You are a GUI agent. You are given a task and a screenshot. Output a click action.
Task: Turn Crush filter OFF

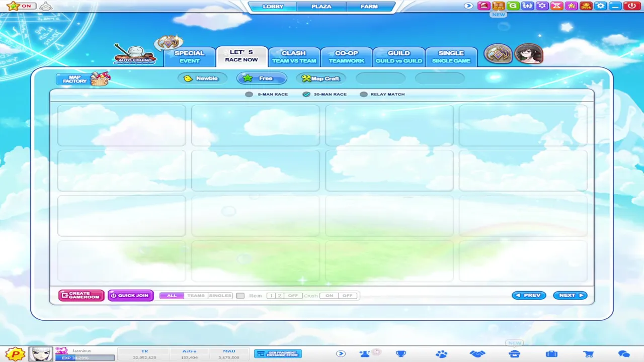coord(347,296)
